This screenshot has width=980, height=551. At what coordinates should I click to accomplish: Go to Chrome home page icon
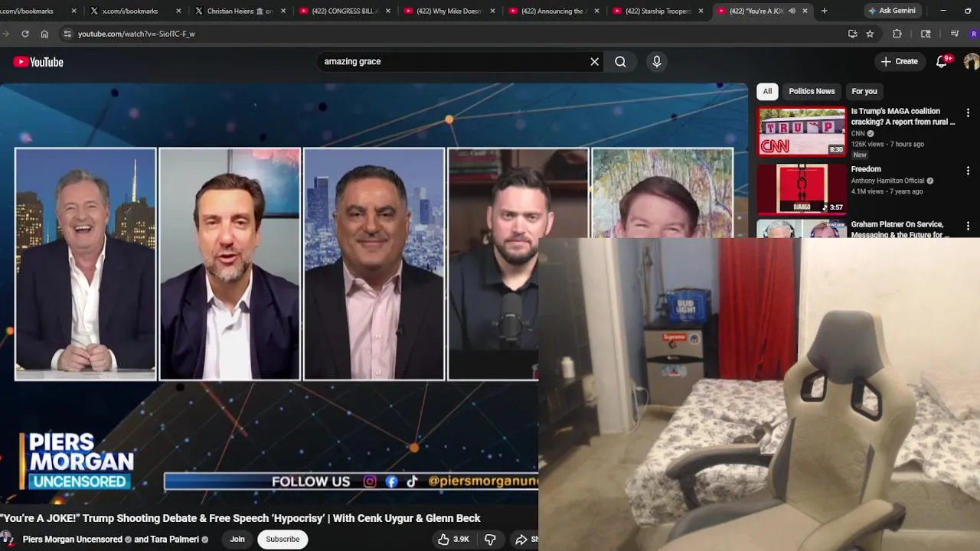point(44,34)
